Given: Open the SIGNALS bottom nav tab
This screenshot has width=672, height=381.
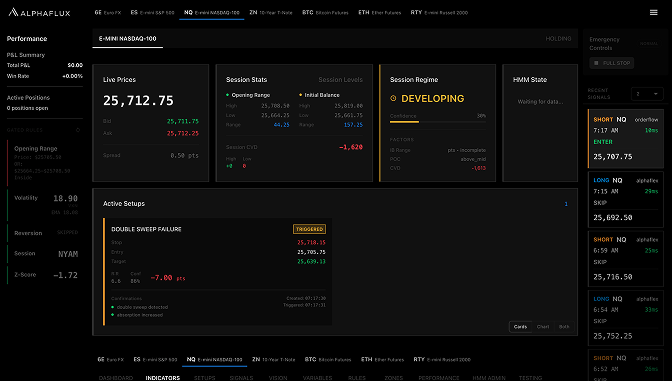Looking at the screenshot, I should [x=241, y=378].
